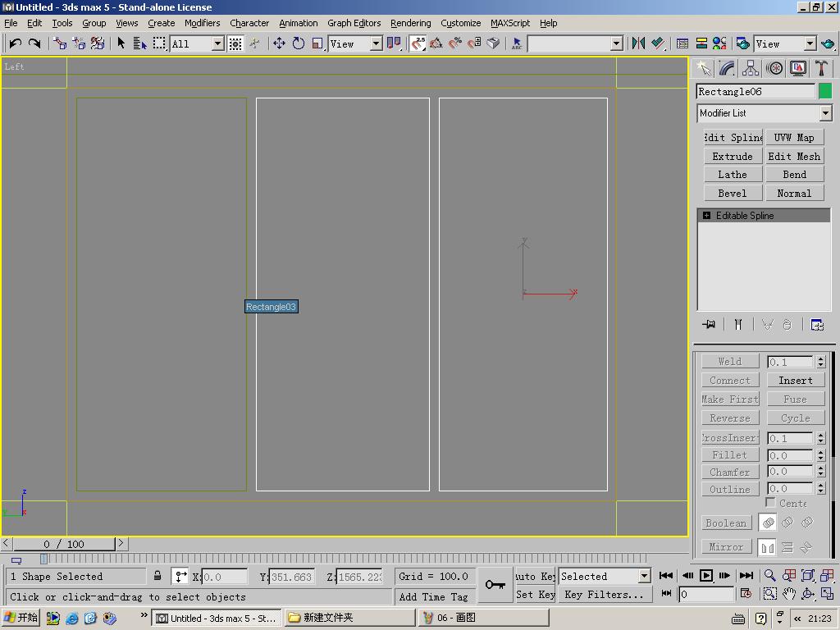Switch to the Modify command panel tab

[x=727, y=68]
